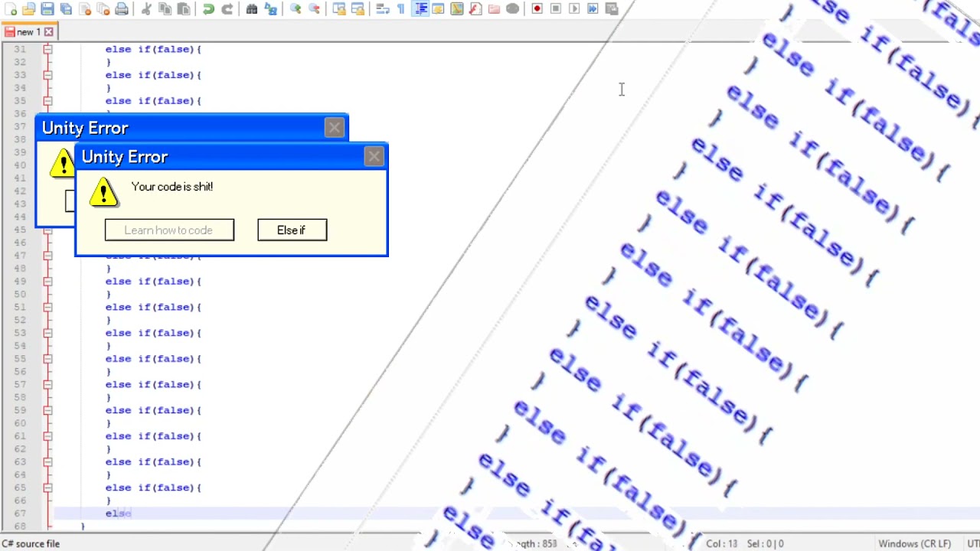980x551 pixels.
Task: Open Find with the binoculars icon
Action: pos(252,9)
